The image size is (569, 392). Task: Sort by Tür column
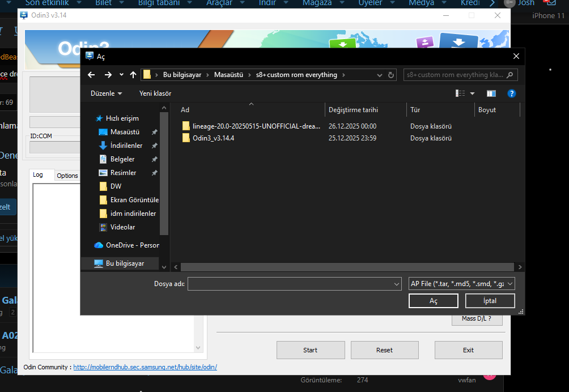(440, 109)
